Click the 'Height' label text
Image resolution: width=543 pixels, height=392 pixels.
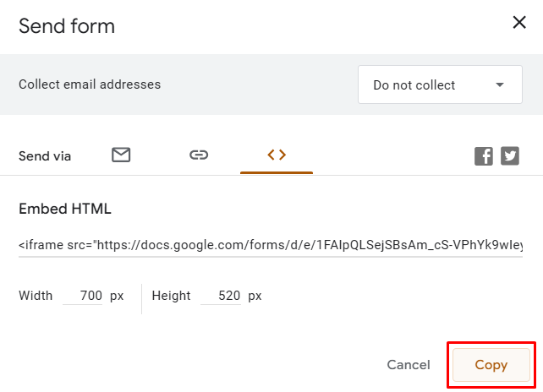point(171,296)
